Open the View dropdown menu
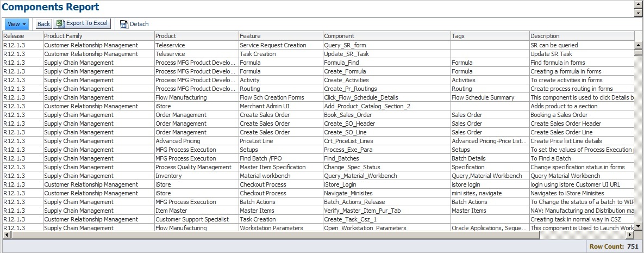 click(x=17, y=24)
